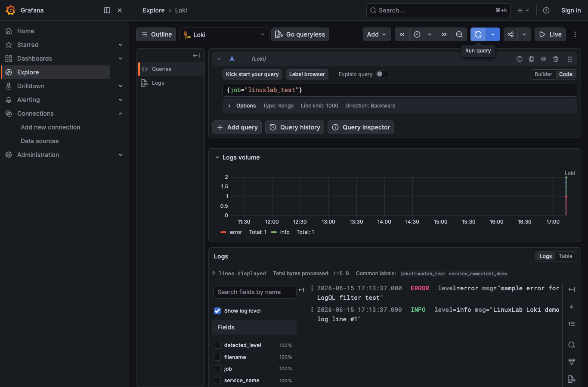Dock the navigation menu panel icon

pyautogui.click(x=107, y=10)
